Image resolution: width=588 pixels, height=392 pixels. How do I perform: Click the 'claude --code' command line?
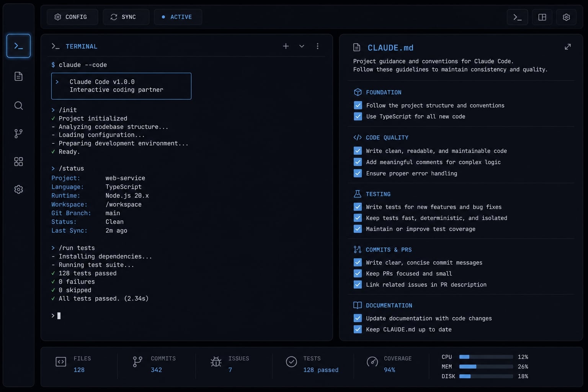(79, 65)
